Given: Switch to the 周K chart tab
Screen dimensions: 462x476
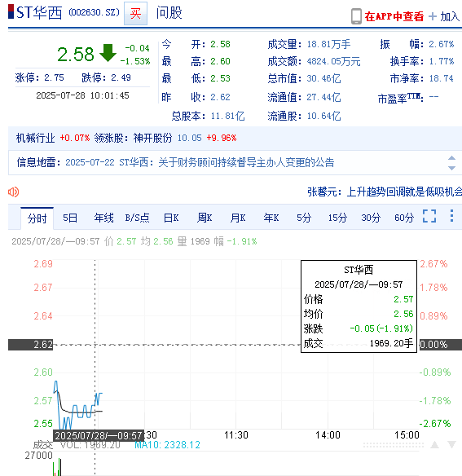Looking at the screenshot, I should tap(205, 218).
